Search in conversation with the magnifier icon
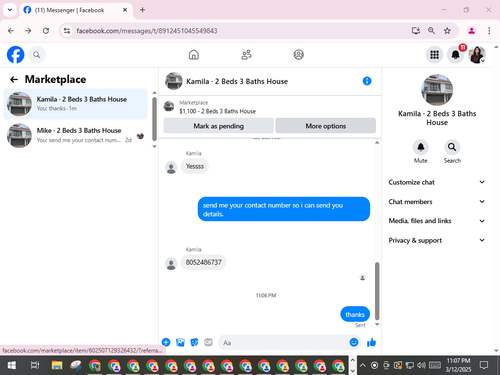 click(452, 147)
